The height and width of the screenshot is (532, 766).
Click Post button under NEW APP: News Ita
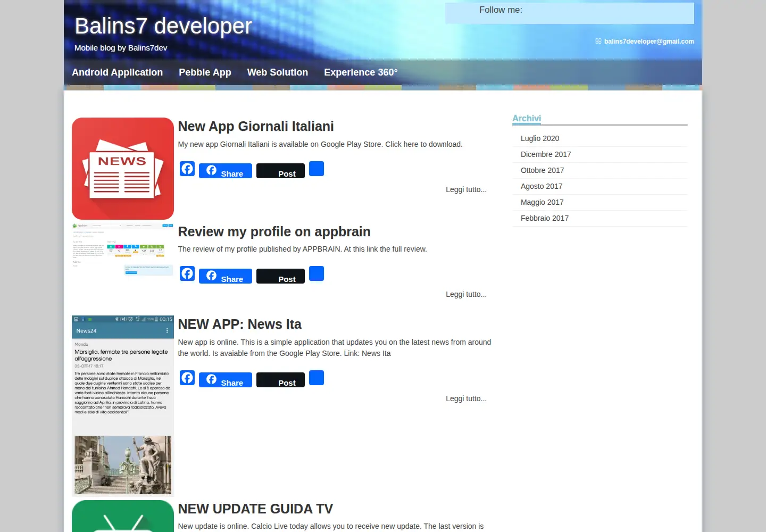click(x=280, y=380)
